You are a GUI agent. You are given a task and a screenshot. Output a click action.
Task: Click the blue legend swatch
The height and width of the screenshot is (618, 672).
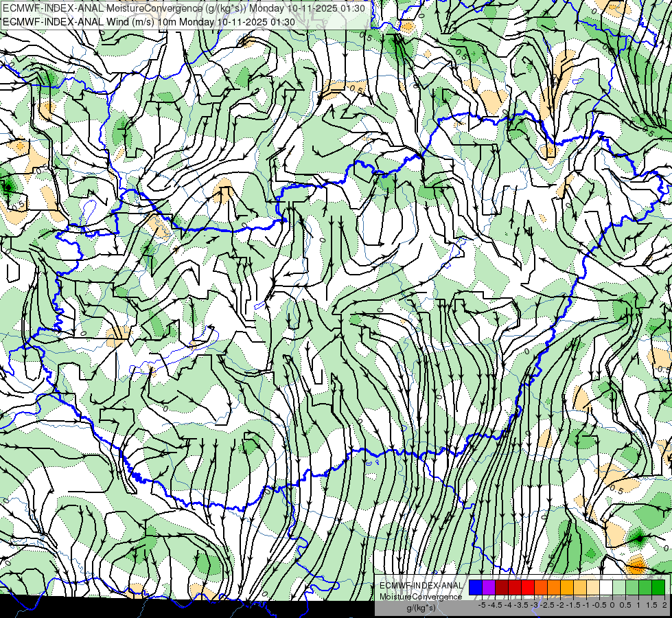click(x=476, y=587)
